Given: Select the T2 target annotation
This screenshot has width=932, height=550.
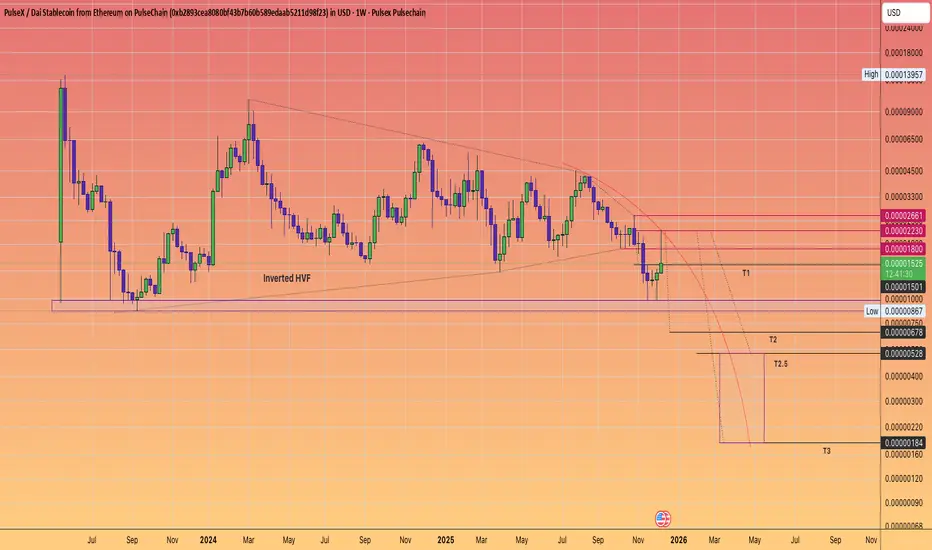Looking at the screenshot, I should click(773, 340).
